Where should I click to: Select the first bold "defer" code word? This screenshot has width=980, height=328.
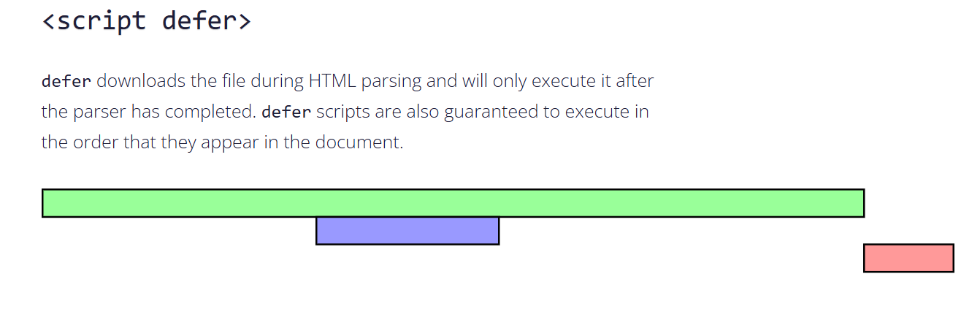(x=66, y=81)
